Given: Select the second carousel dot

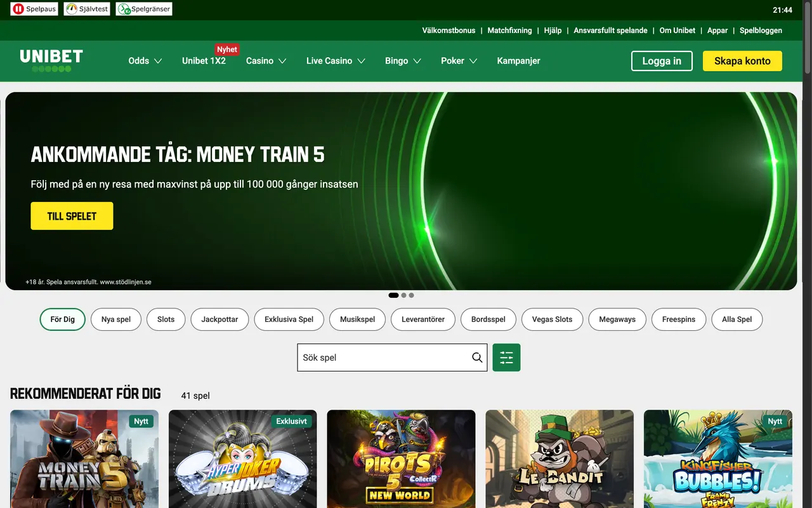Looking at the screenshot, I should tap(404, 295).
